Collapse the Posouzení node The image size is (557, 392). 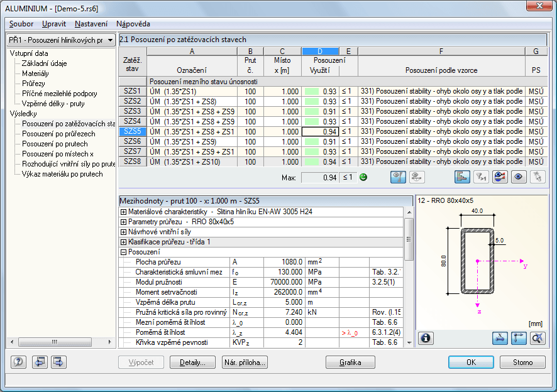pos(123,252)
